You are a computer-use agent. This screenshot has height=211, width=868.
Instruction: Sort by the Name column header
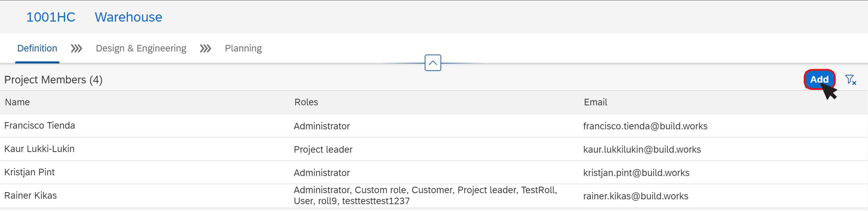17,102
